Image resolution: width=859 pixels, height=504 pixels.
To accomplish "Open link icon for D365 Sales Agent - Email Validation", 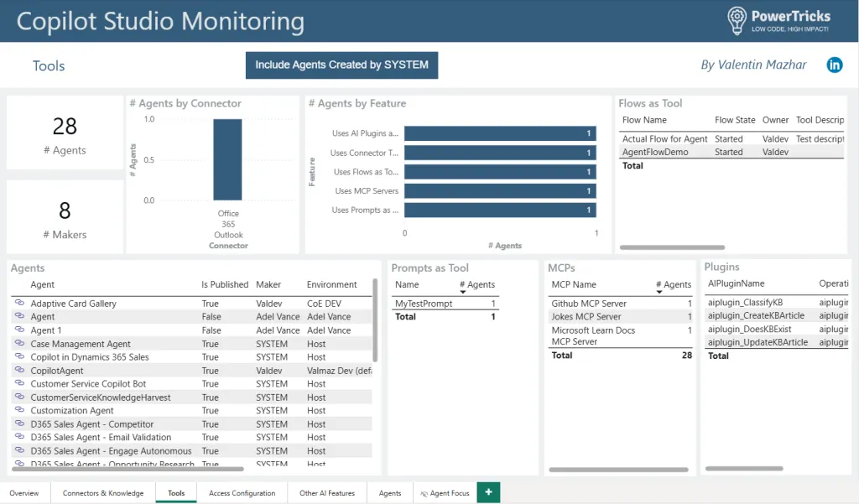I will 20,437.
